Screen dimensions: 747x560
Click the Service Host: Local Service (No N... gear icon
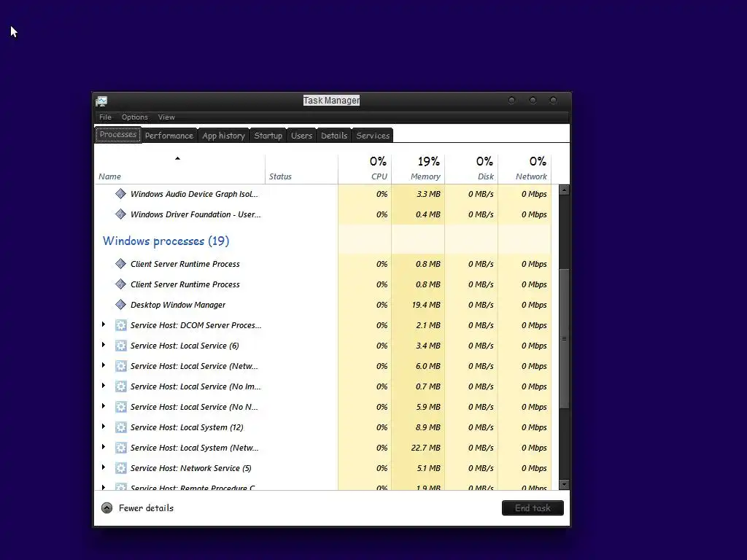coord(120,407)
